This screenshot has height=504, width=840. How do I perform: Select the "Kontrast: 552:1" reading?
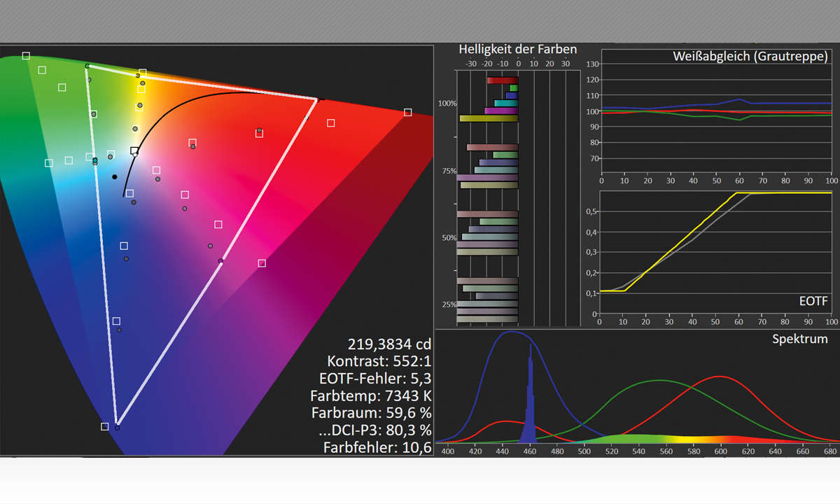pyautogui.click(x=379, y=361)
